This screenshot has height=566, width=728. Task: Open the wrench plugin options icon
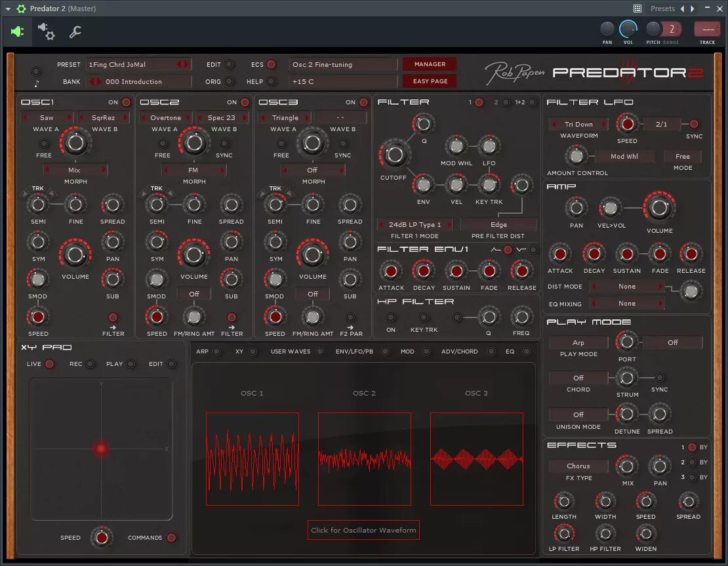click(75, 31)
